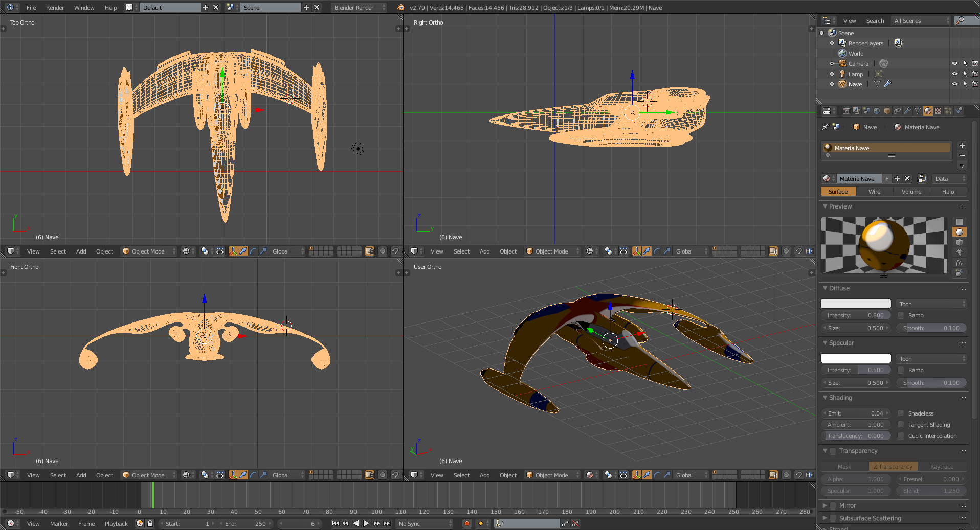This screenshot has height=530, width=980.
Task: Unlink the MaterialNave datablock with the X
Action: 907,179
